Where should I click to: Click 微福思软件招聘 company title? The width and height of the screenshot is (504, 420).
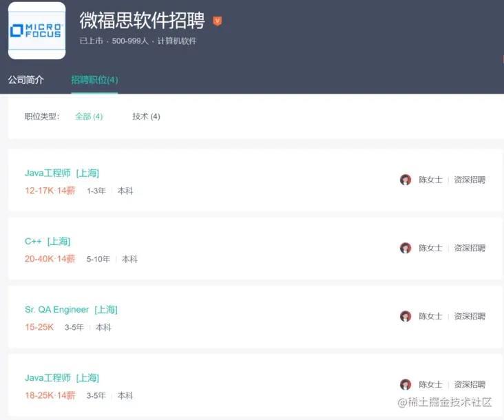pyautogui.click(x=142, y=20)
